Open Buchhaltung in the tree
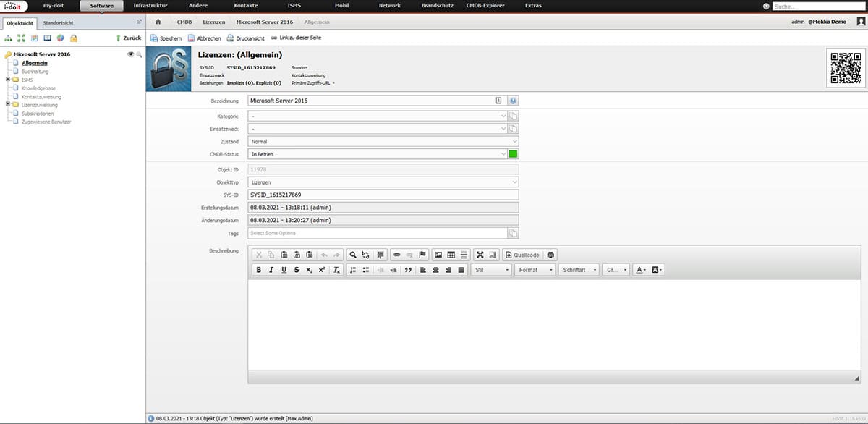This screenshot has height=424, width=868. coord(35,71)
